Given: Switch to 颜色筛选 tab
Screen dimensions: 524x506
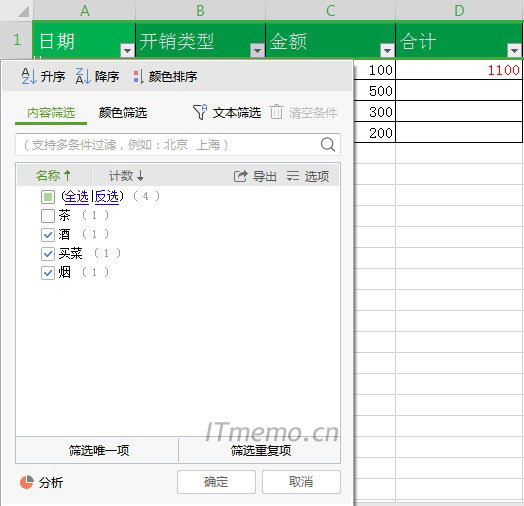Looking at the screenshot, I should 123,113.
